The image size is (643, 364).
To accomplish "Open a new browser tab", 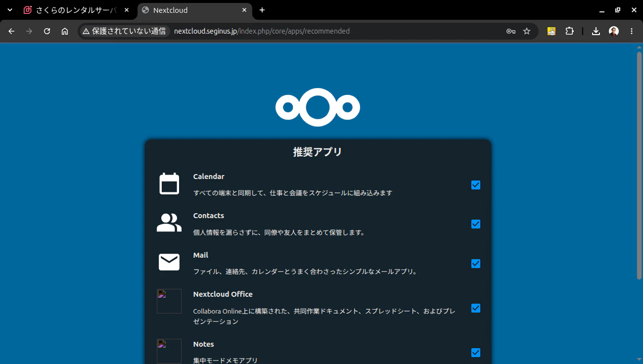I will point(262,10).
